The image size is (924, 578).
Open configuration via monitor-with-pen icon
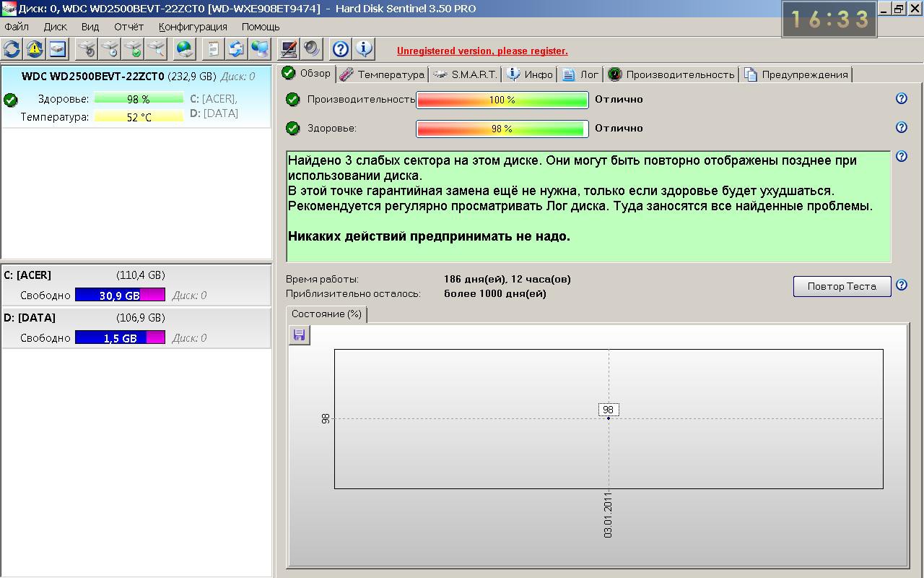point(288,49)
